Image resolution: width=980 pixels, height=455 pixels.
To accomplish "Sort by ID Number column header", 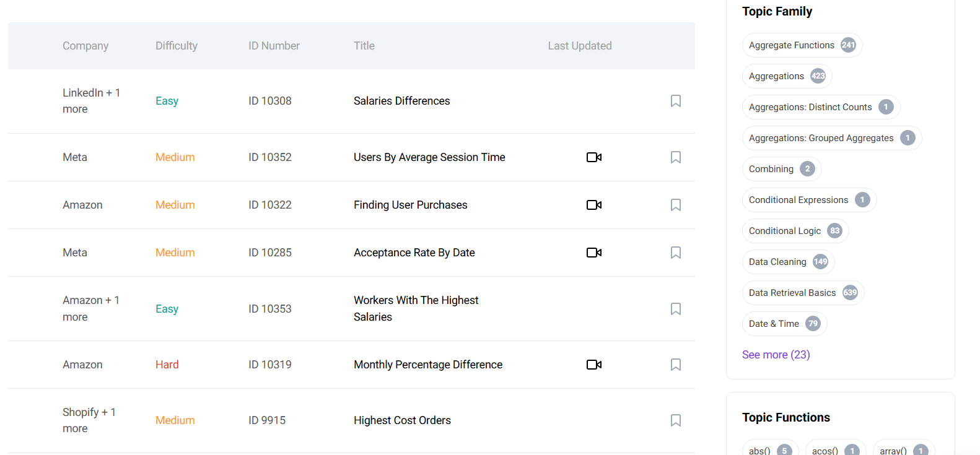I will click(x=274, y=46).
